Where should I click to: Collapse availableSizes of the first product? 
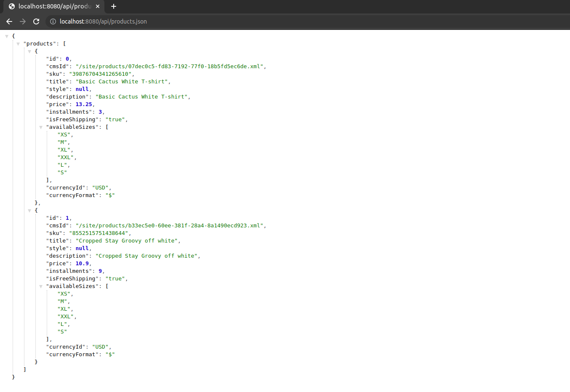41,127
